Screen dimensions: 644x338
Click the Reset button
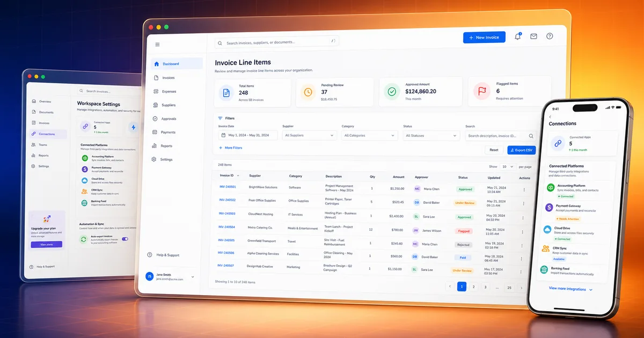494,150
